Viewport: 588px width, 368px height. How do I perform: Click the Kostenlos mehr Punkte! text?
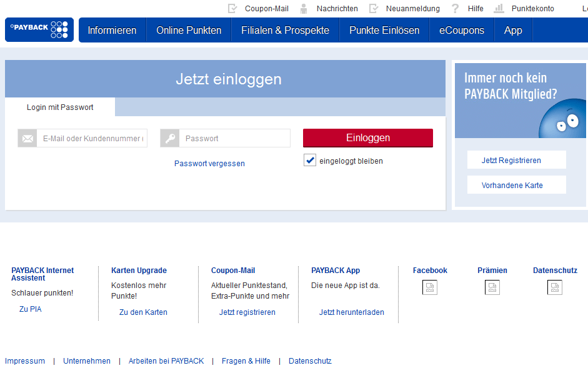click(139, 291)
